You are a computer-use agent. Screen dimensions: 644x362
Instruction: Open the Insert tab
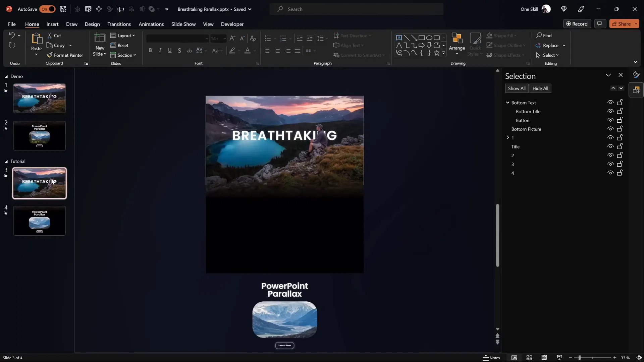(52, 24)
